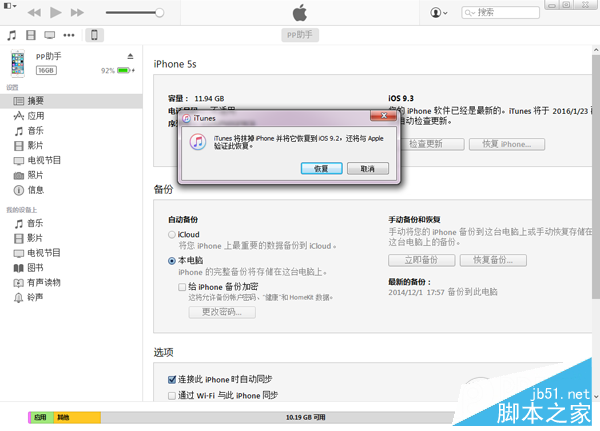This screenshot has height=431, width=600.
Task: Select 音乐 under settings sidebar
Action: click(71, 131)
